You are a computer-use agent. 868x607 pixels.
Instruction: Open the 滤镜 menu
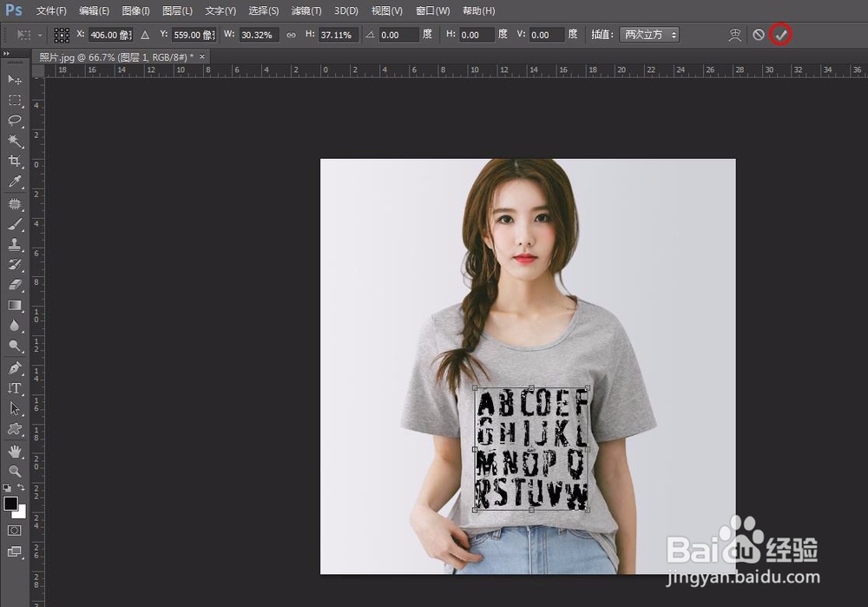pos(305,10)
